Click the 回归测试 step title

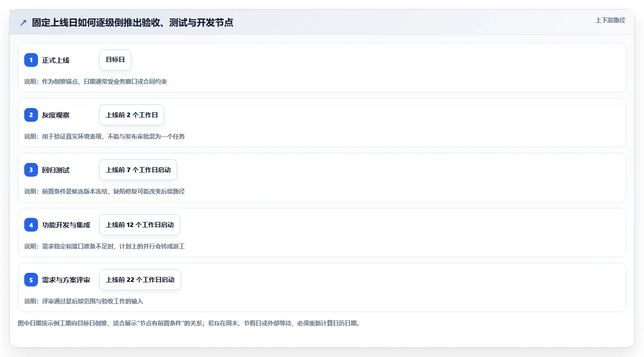56,170
